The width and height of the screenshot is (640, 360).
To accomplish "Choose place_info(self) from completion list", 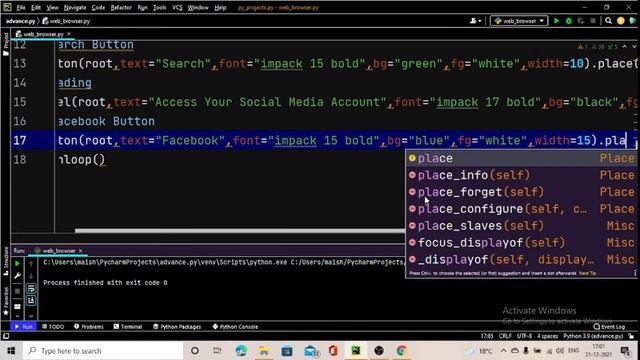I will tap(521, 175).
